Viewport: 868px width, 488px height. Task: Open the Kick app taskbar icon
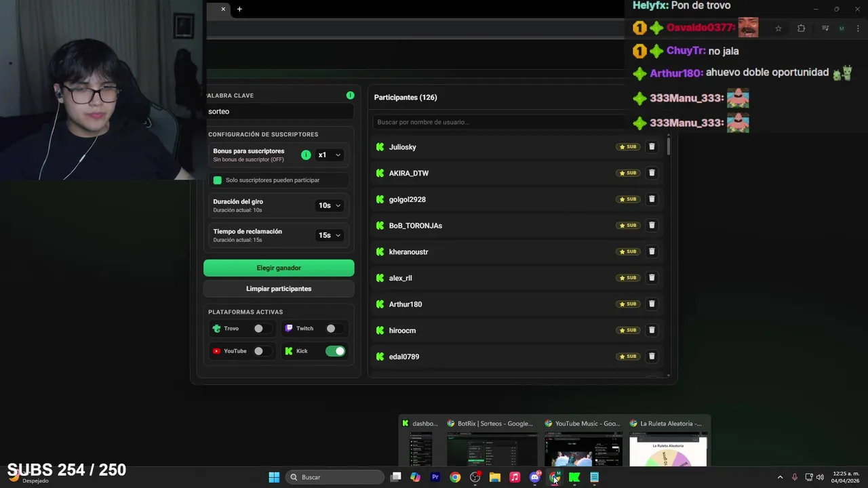coord(574,477)
